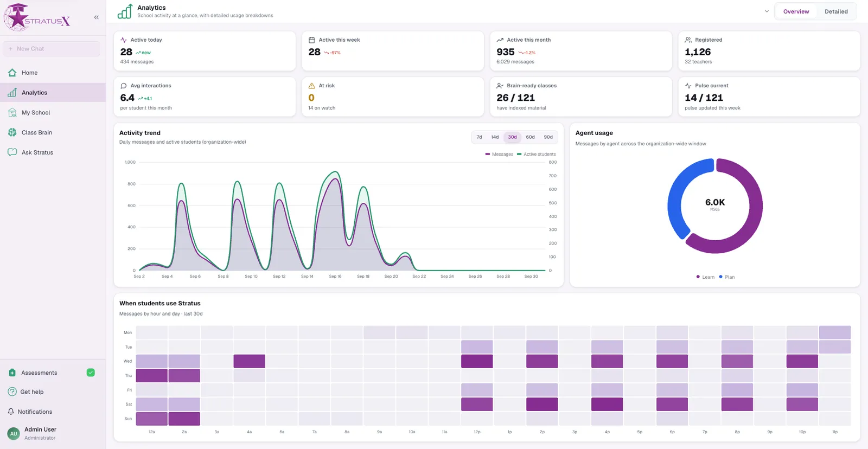This screenshot has width=868, height=449.
Task: Toggle the Messages legend in Activity trend
Action: click(x=499, y=155)
